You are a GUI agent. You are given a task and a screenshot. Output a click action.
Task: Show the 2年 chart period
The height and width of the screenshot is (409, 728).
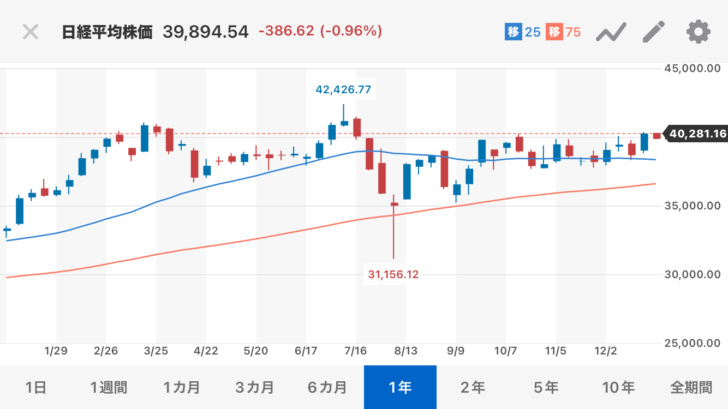click(x=473, y=387)
